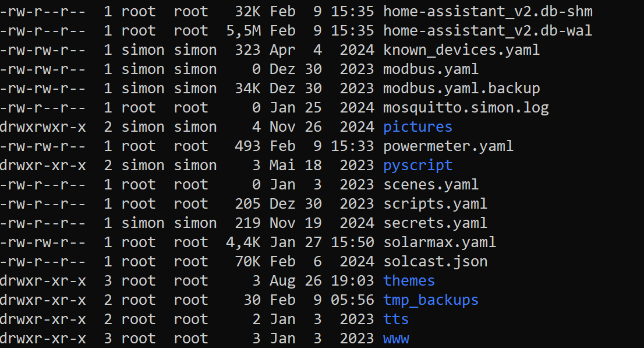Click the blue tmp_backups directory name
The image size is (644, 348).
(431, 300)
